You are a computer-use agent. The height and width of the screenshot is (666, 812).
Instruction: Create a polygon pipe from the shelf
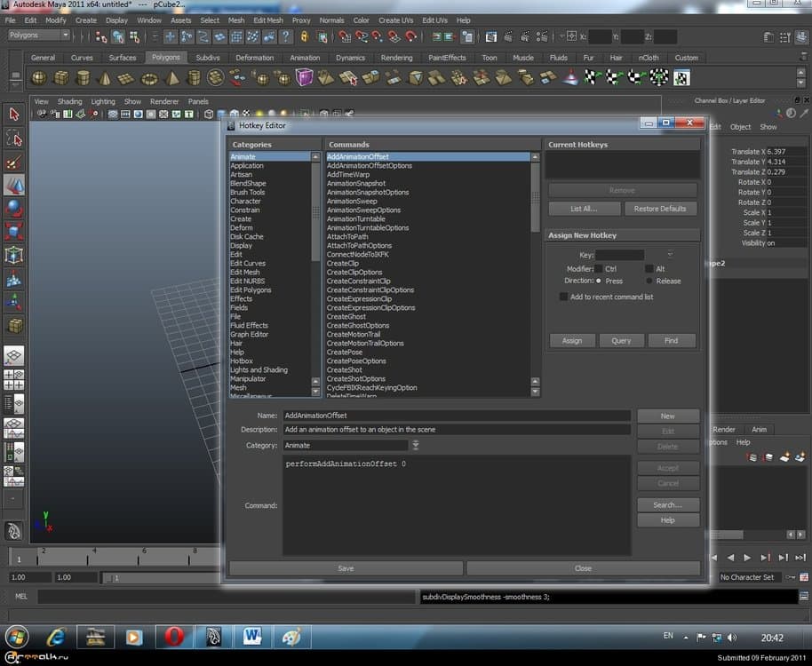coord(194,78)
